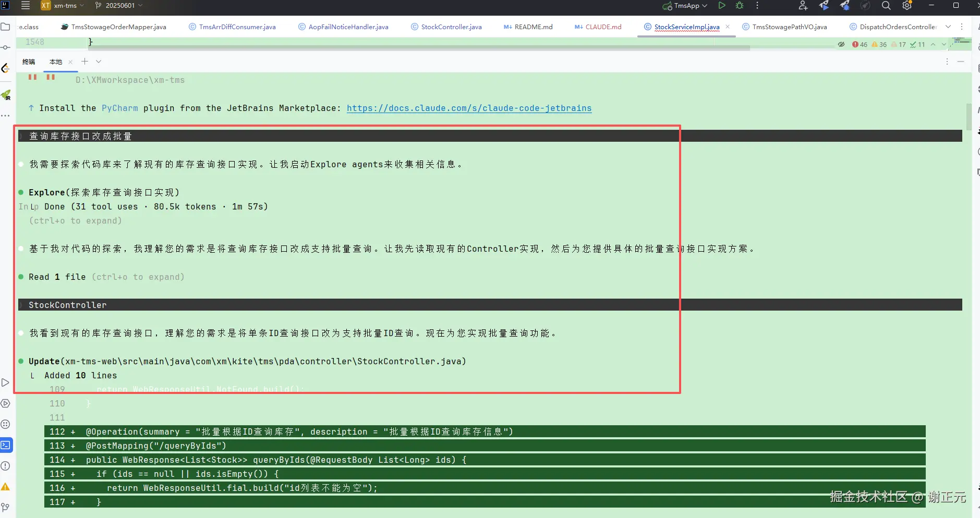Viewport: 980px width, 518px height.
Task: Switch to TmsStowageOrderMapper.java tab
Action: pyautogui.click(x=114, y=27)
